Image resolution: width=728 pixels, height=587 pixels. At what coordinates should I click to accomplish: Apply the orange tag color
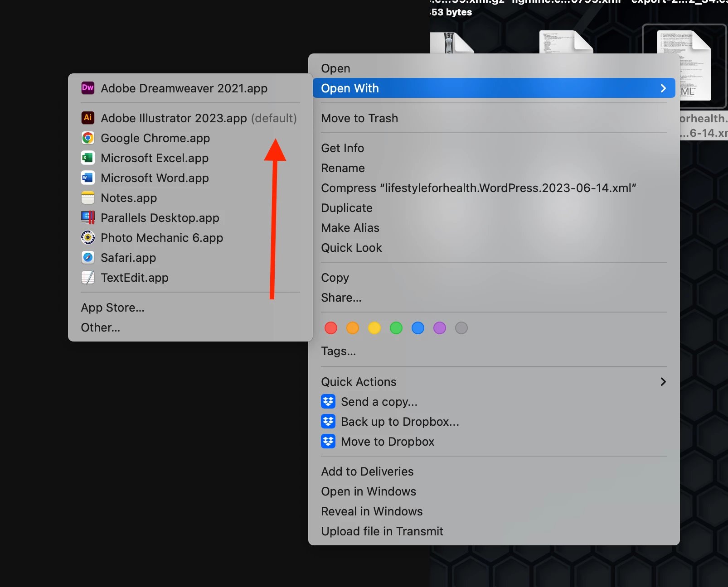(353, 328)
